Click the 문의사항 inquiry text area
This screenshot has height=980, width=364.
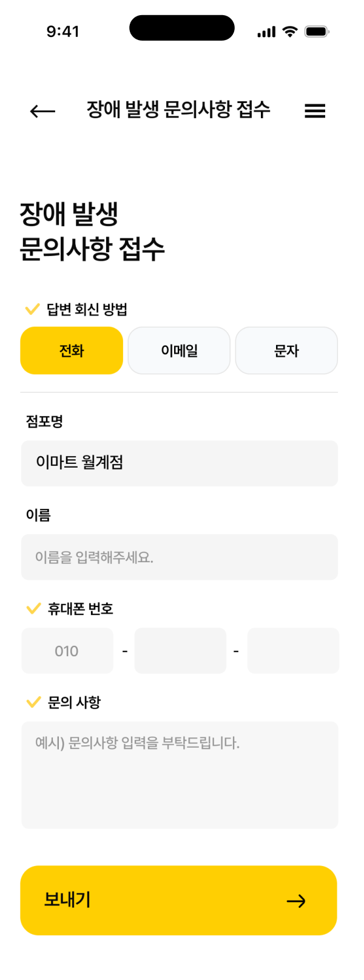click(x=180, y=773)
